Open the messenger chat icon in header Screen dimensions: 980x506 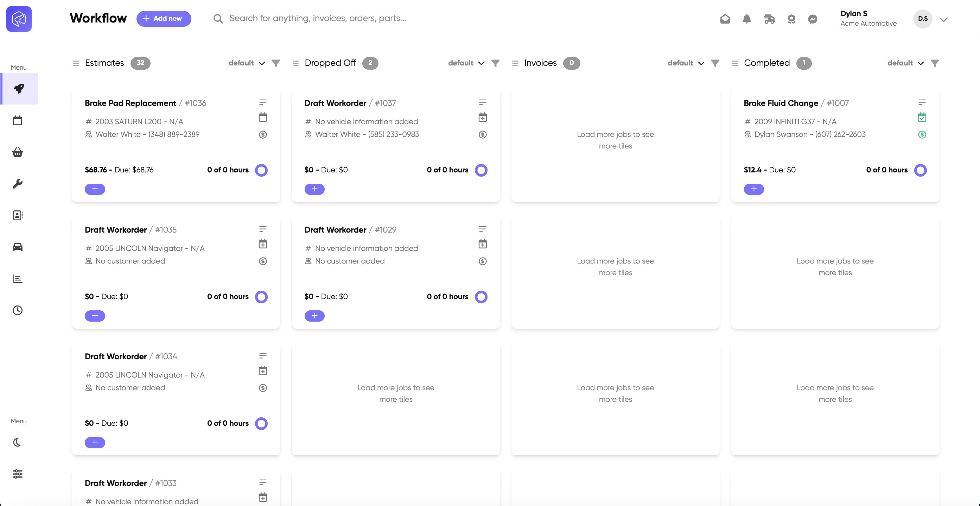(813, 19)
